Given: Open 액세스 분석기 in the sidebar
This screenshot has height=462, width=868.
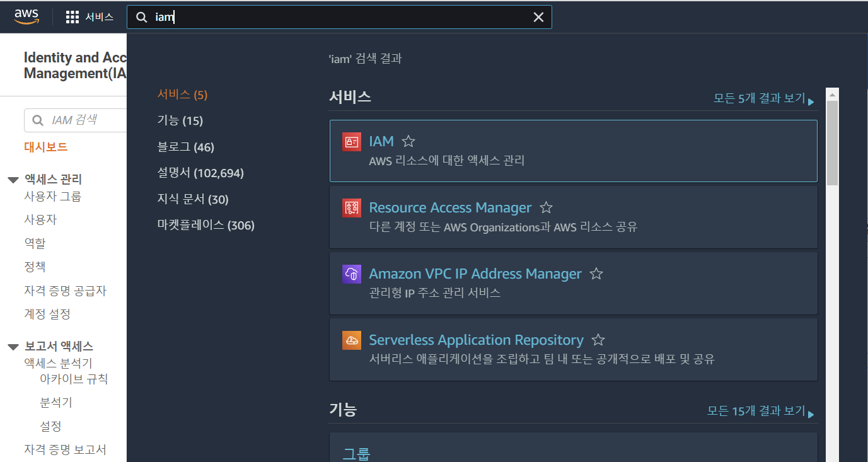Looking at the screenshot, I should tap(58, 363).
